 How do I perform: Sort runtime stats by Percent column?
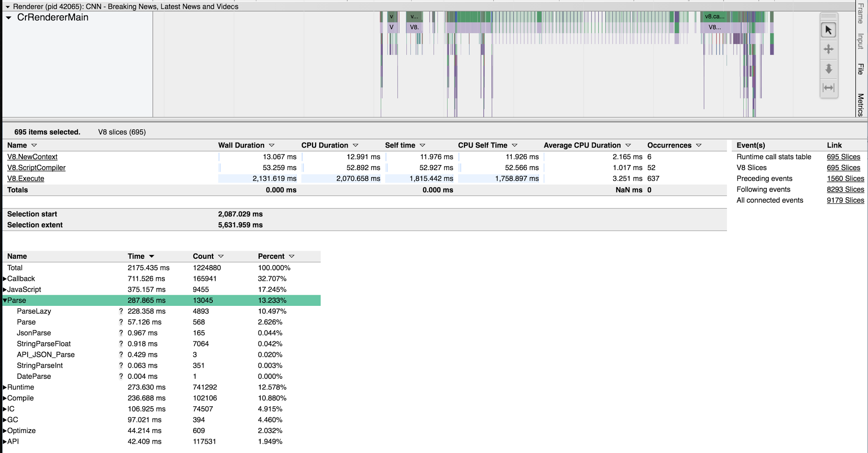tap(292, 256)
